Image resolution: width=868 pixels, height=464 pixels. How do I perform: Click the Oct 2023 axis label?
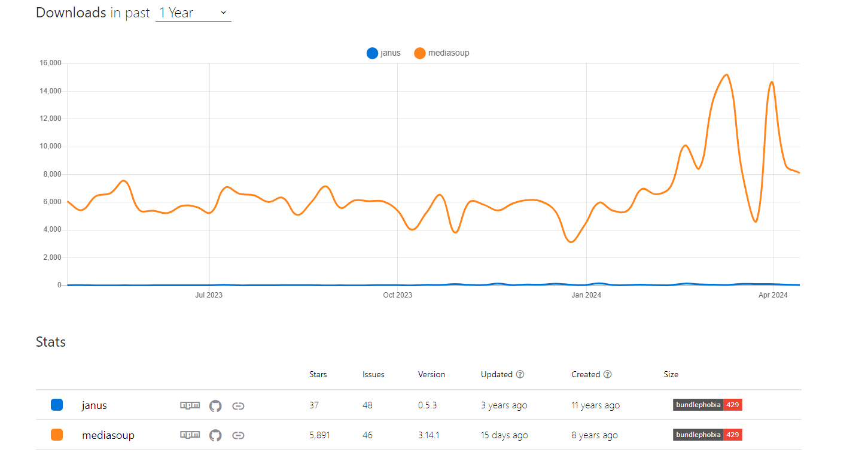pyautogui.click(x=398, y=295)
